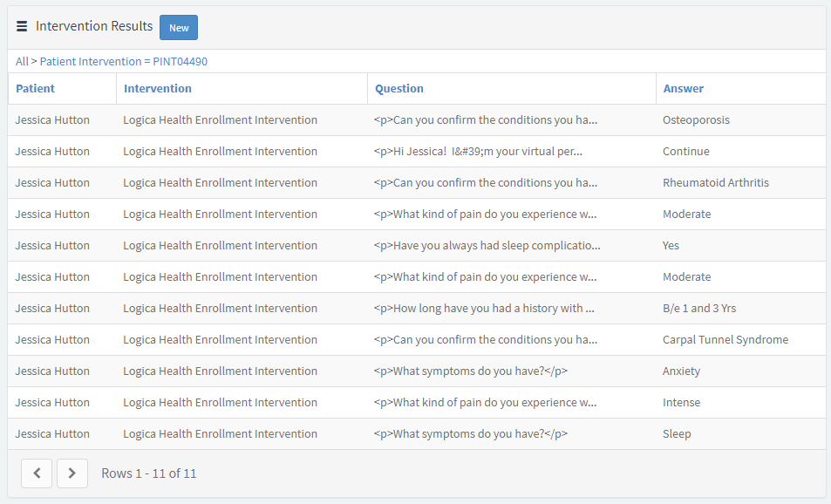Screen dimensions: 831x504
Task: Sort by Intervention column header
Action: click(158, 88)
